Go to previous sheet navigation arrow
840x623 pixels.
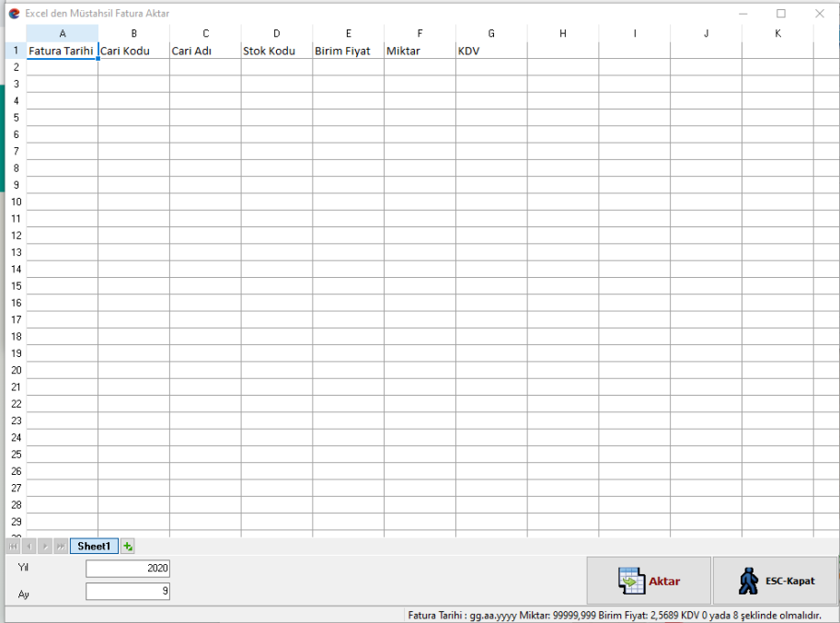click(x=29, y=547)
